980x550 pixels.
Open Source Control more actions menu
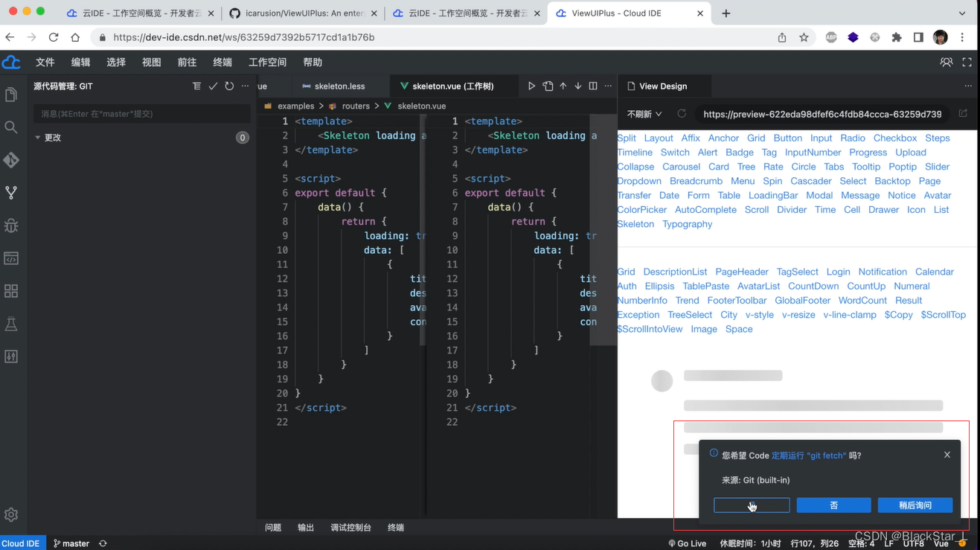point(245,86)
